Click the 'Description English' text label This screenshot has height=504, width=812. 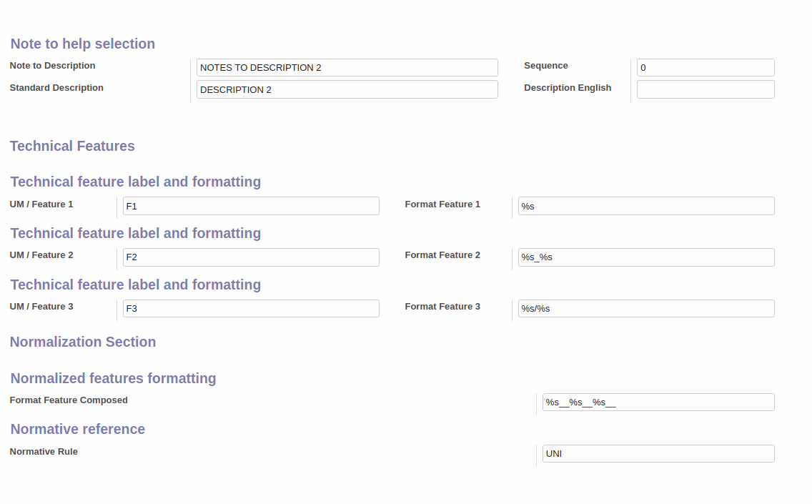pyautogui.click(x=568, y=88)
